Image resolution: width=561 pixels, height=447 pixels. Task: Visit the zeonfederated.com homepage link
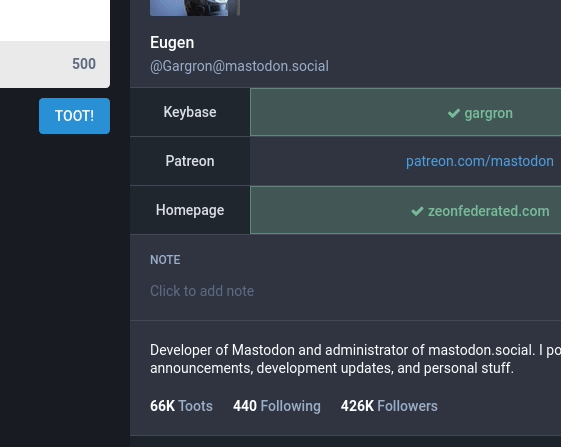[x=489, y=211]
